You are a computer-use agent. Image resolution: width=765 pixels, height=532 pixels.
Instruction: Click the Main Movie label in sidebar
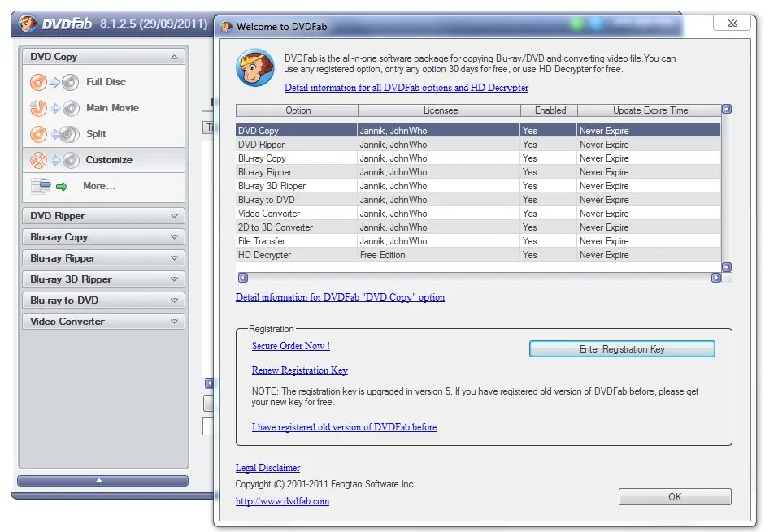click(x=113, y=108)
